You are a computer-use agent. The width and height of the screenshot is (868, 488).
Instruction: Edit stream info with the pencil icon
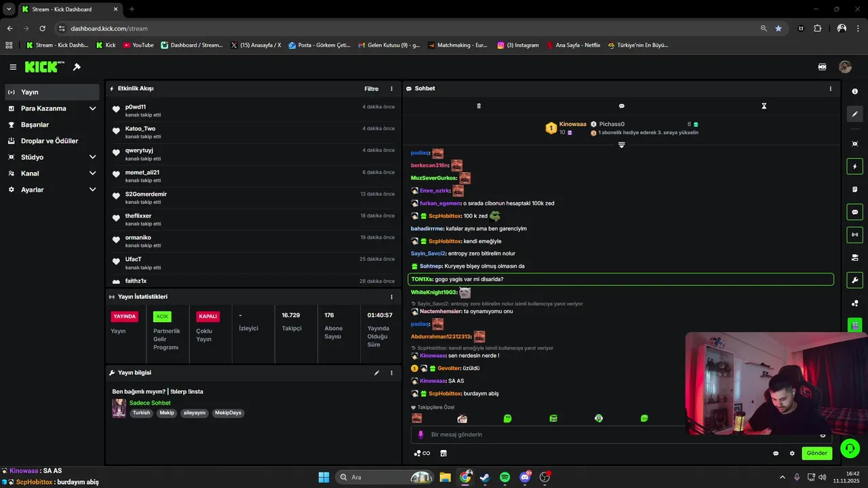click(x=376, y=373)
